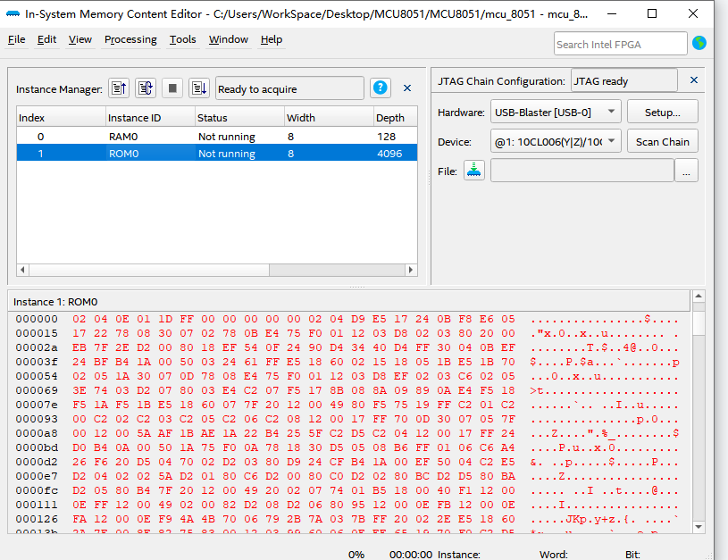Screen dimensions: 728x560
Task: Open the View menu
Action: [x=79, y=39]
